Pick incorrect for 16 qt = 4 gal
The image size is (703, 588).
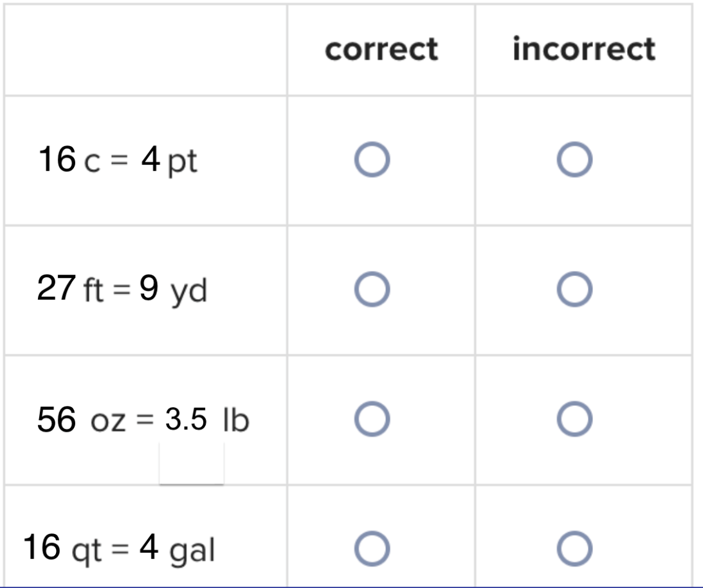point(574,549)
